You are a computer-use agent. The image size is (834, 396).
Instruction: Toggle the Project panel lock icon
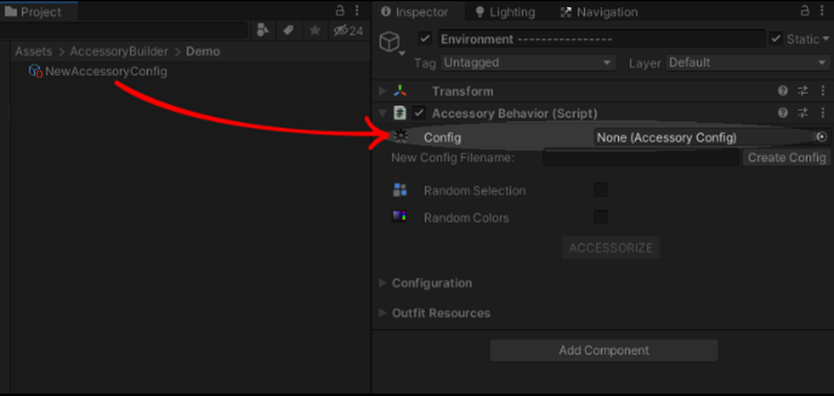[339, 11]
